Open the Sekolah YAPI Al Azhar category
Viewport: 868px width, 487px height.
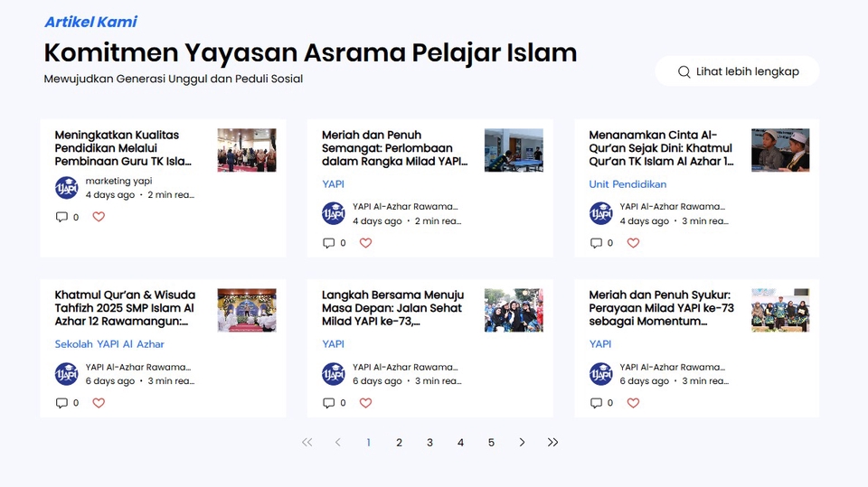click(109, 344)
